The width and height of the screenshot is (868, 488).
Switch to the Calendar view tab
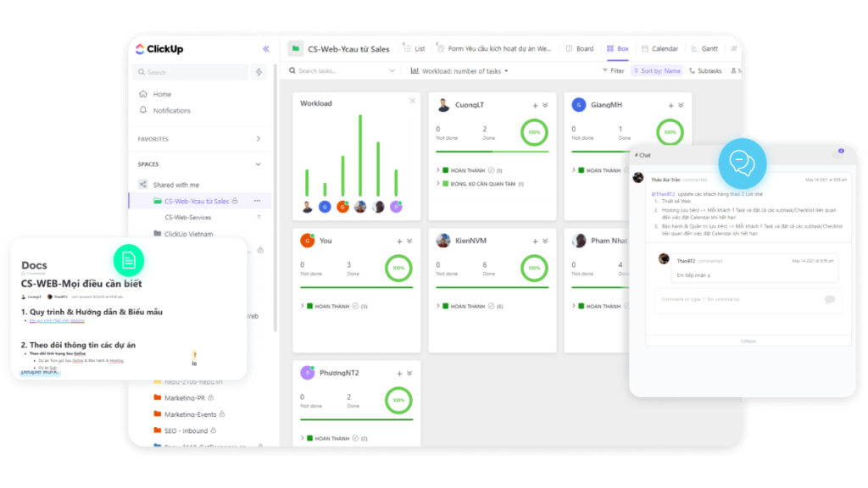click(659, 48)
